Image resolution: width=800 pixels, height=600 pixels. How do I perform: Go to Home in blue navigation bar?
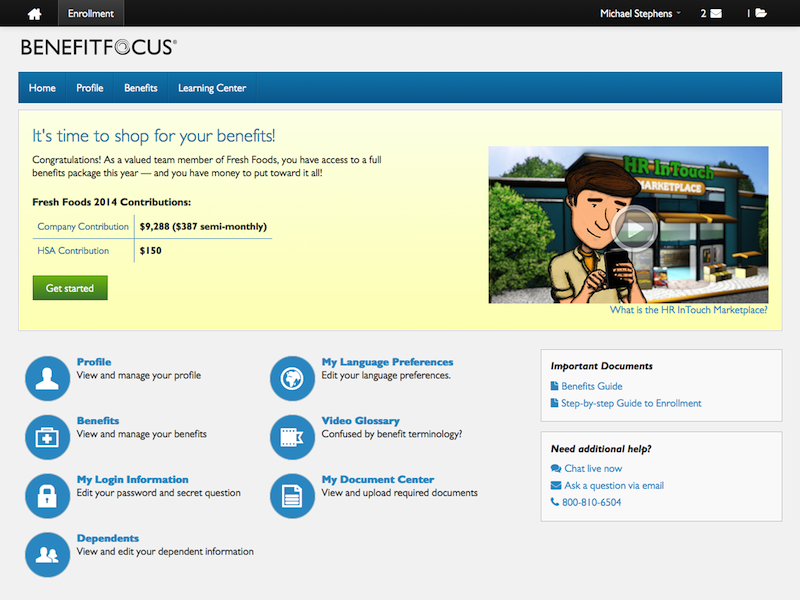42,88
